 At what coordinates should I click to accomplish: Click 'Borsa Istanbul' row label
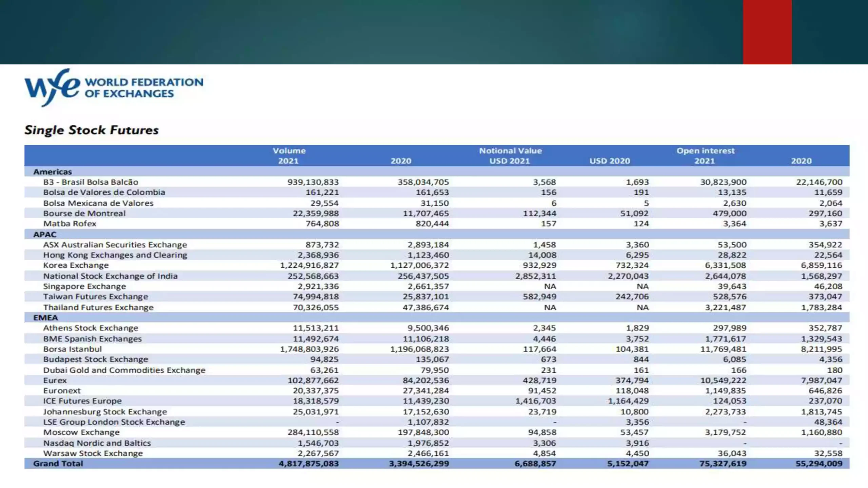pos(72,349)
